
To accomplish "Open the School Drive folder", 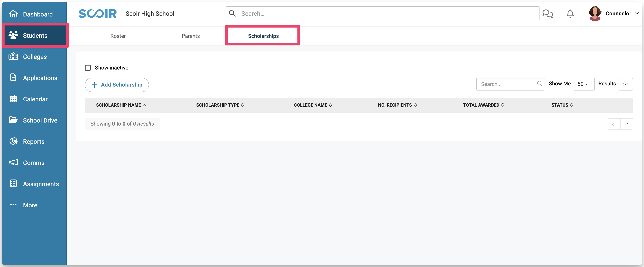I will [x=40, y=120].
